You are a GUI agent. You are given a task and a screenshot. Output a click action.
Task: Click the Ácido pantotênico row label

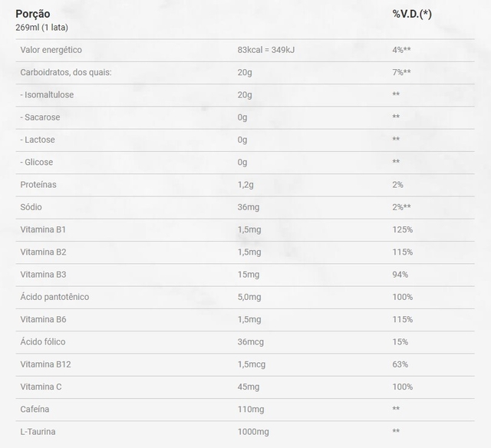coord(54,297)
